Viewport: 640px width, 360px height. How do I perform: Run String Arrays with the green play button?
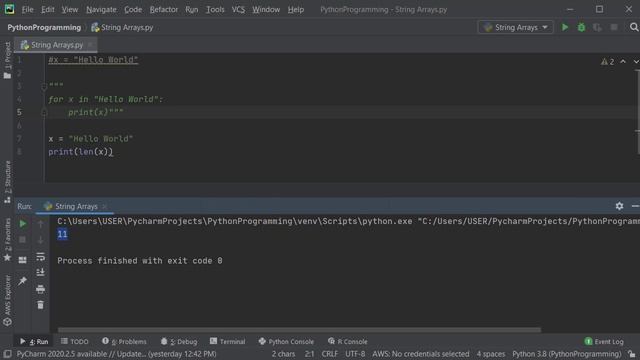point(565,27)
